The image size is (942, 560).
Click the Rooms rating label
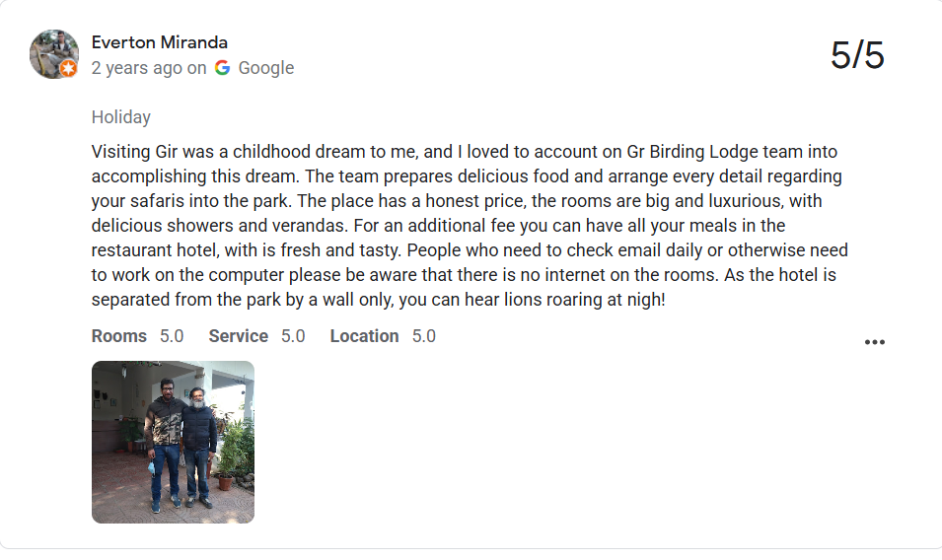coord(119,336)
